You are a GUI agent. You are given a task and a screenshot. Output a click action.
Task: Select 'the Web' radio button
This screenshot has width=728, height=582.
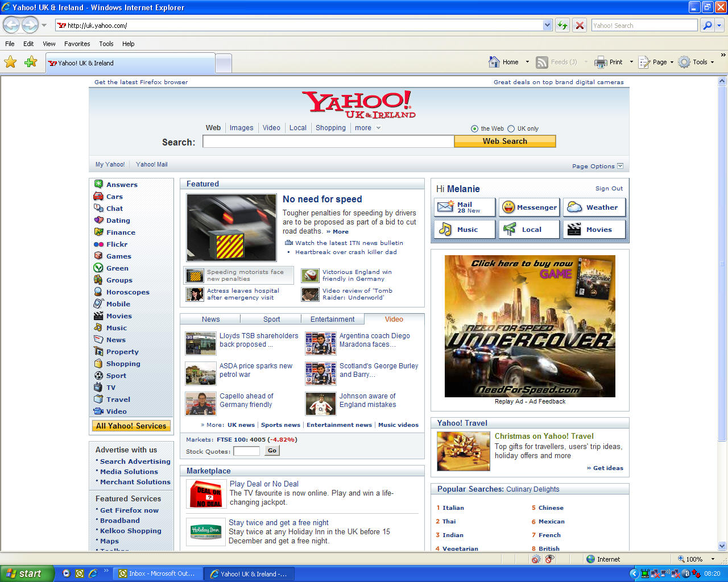[474, 128]
